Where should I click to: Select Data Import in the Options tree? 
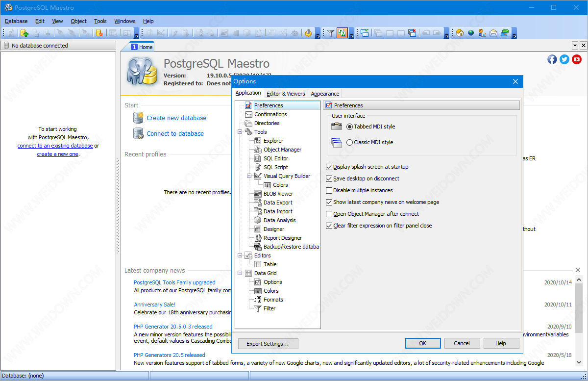tap(278, 211)
